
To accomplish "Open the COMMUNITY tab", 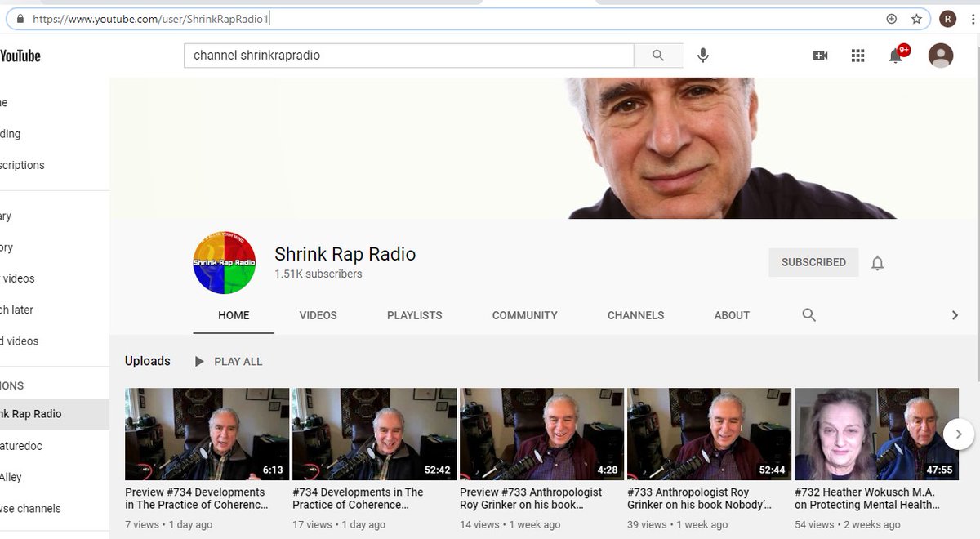I will (x=524, y=315).
